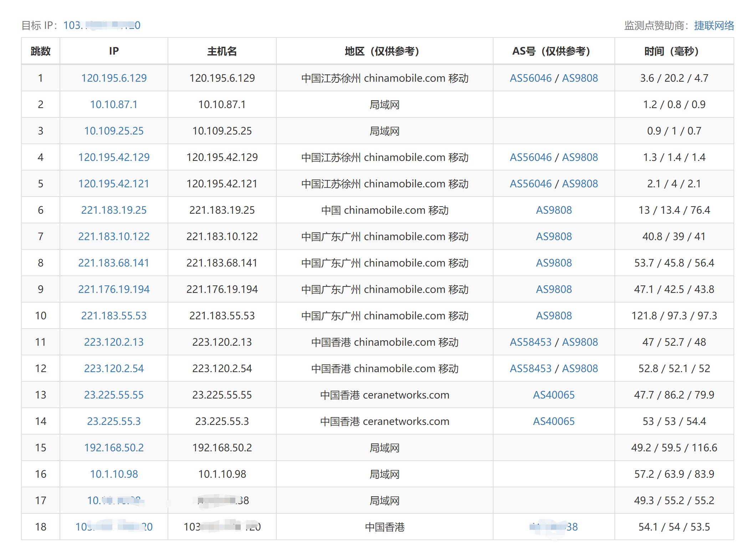Click IP link 120.195.6.129

click(114, 78)
